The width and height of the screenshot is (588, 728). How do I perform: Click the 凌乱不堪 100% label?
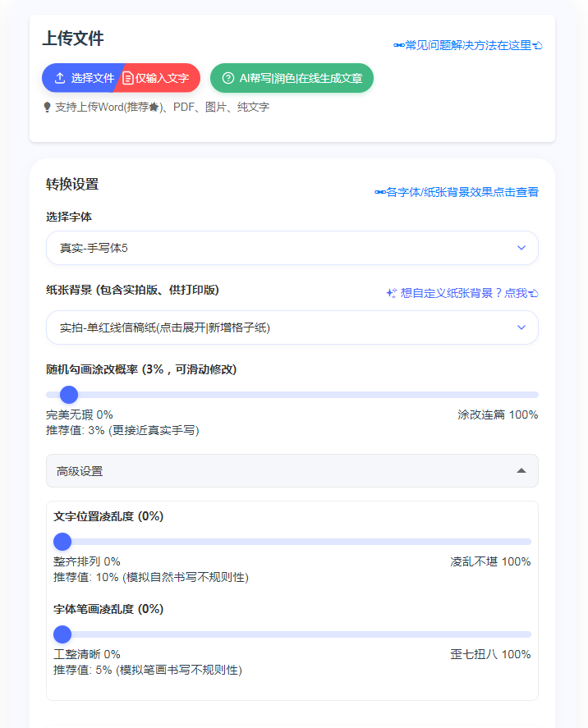(490, 561)
